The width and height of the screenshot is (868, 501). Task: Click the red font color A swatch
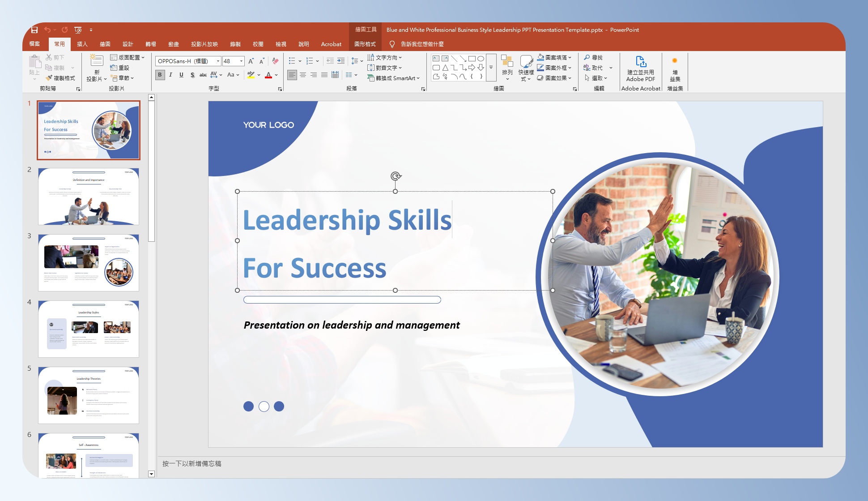tap(268, 75)
